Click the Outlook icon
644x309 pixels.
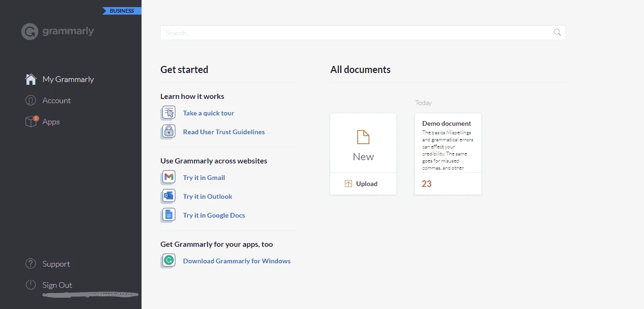[168, 196]
